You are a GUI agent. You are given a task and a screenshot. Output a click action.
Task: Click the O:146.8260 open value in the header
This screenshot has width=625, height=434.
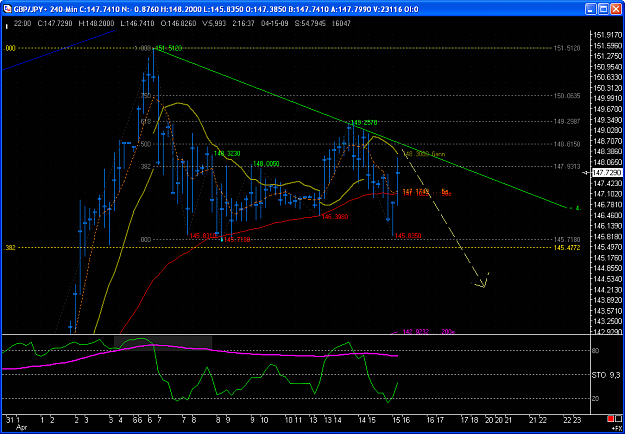(178, 24)
